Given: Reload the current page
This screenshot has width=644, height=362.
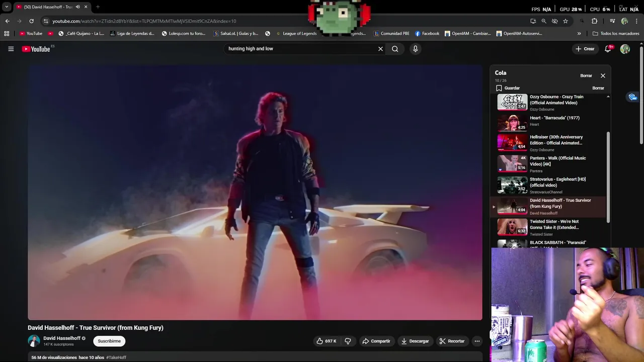Looking at the screenshot, I should coord(31,21).
